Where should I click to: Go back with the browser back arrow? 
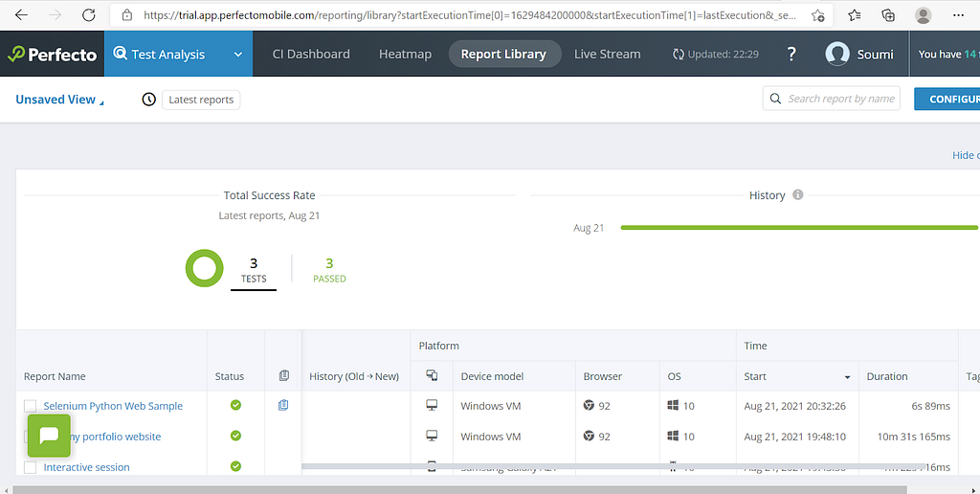[21, 15]
